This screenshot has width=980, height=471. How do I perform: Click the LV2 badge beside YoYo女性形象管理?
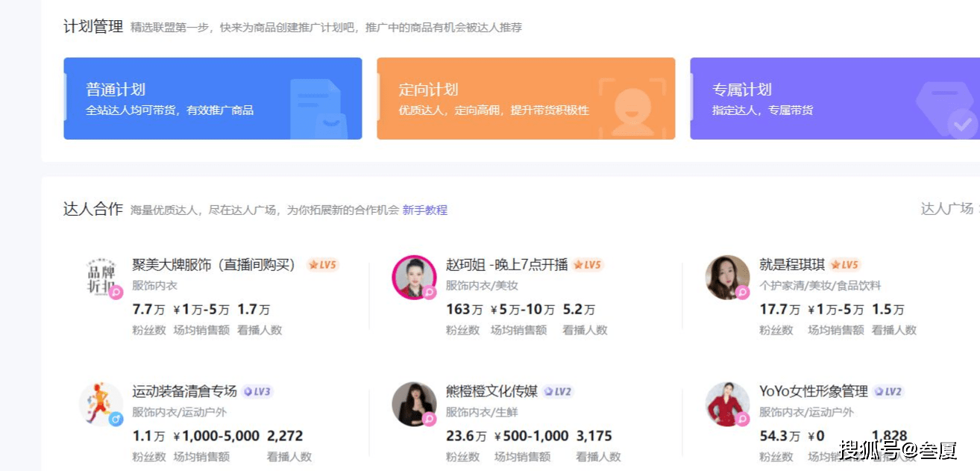(x=890, y=390)
